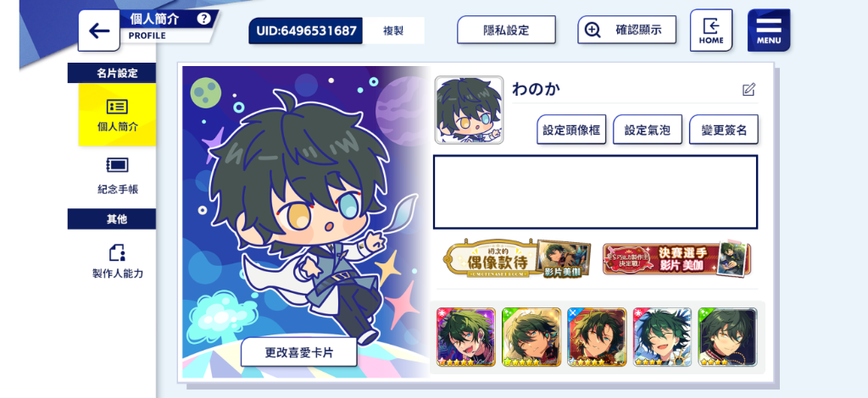Click 設定氣泡 button

click(x=647, y=130)
